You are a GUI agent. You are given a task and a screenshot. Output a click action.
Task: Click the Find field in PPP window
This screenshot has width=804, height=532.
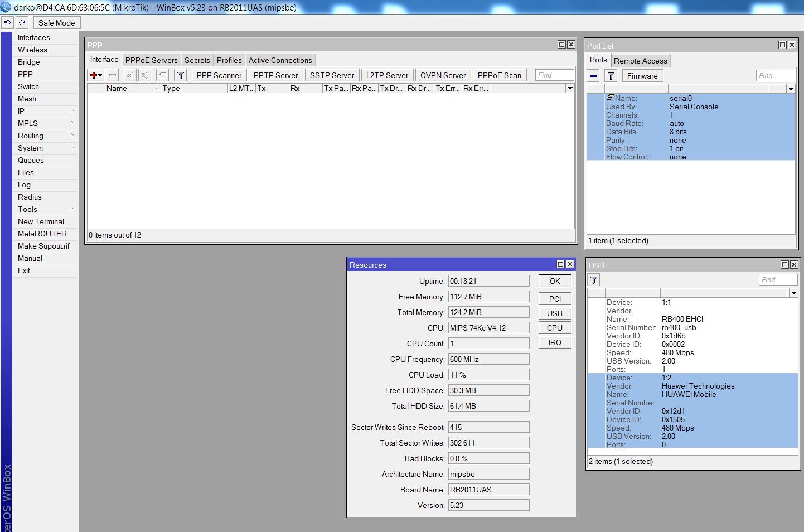tap(554, 75)
